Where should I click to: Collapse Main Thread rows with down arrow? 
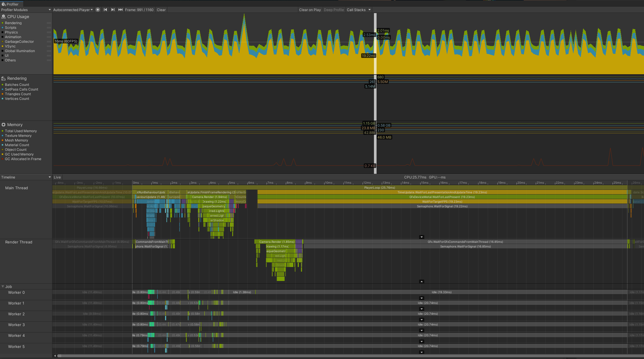point(421,237)
